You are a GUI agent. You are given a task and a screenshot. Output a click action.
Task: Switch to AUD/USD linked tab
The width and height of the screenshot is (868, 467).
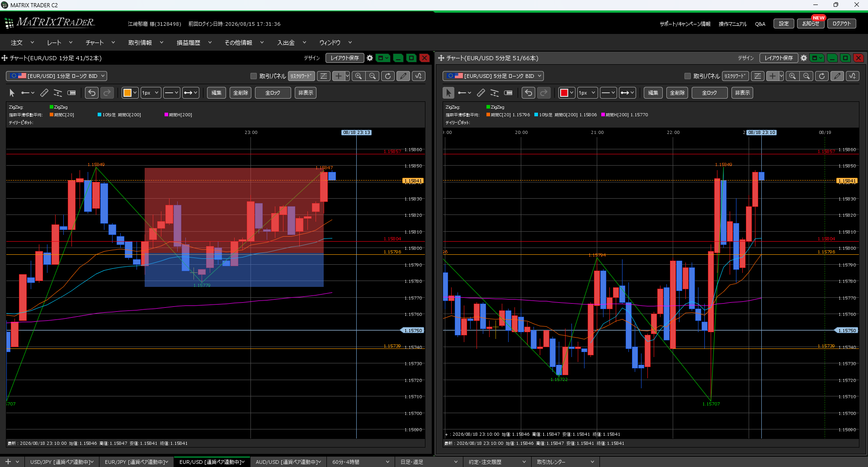point(288,462)
